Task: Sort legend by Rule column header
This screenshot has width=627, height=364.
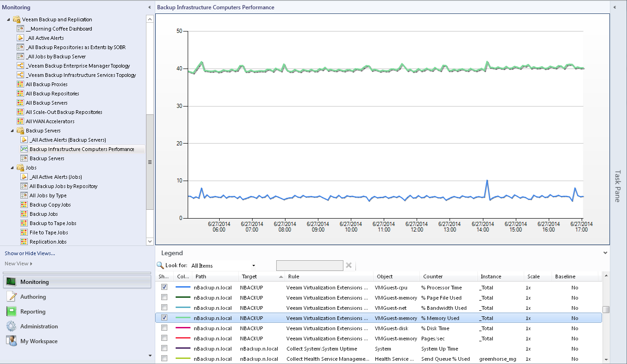Action: point(329,276)
